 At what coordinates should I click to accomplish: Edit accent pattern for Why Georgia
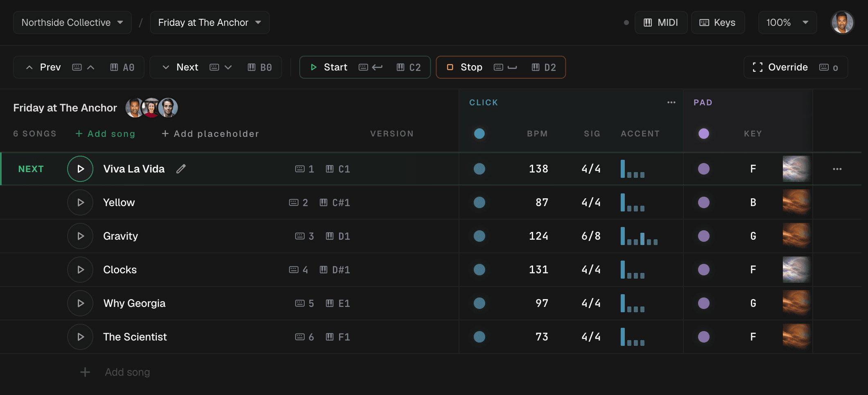(633, 303)
